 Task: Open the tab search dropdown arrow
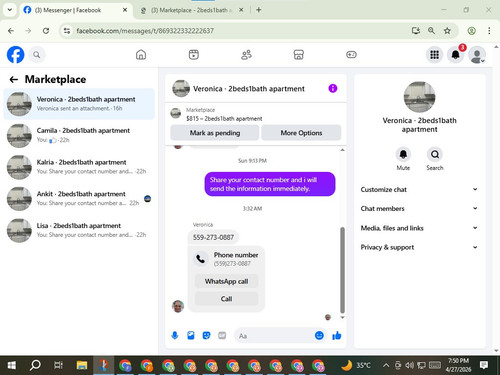point(10,10)
